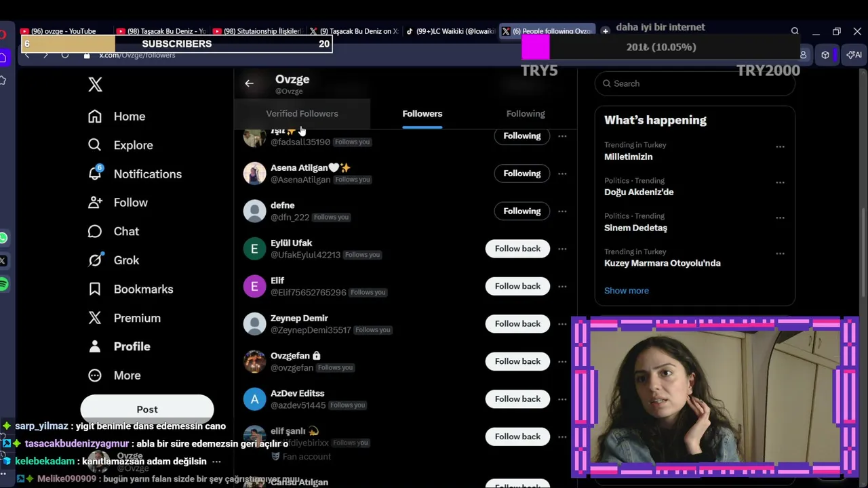Open the Premium page
This screenshot has height=488, width=868.
[x=124, y=318]
